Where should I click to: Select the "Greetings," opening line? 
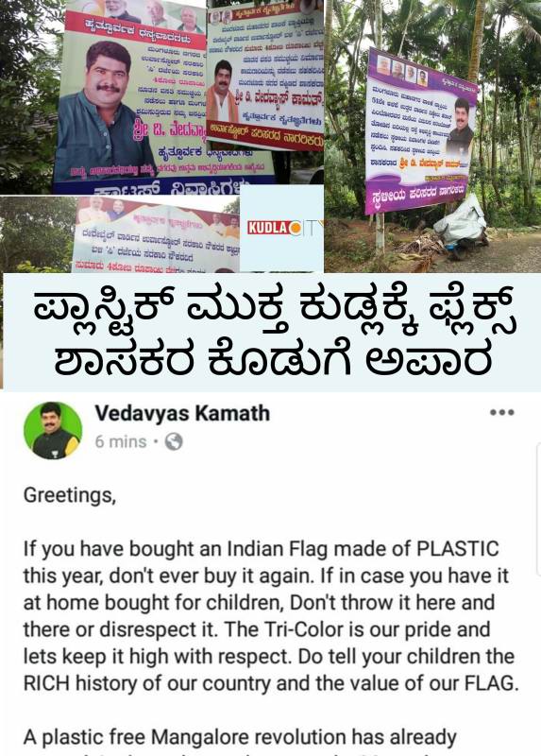click(x=70, y=495)
